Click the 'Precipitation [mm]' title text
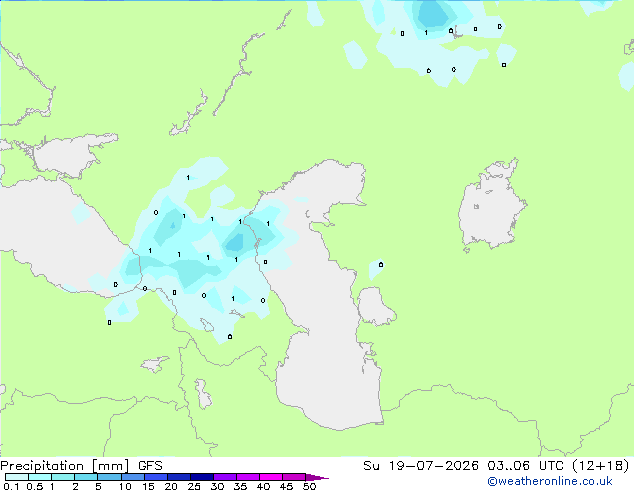Screen dimensions: 634x490 pos(65,466)
